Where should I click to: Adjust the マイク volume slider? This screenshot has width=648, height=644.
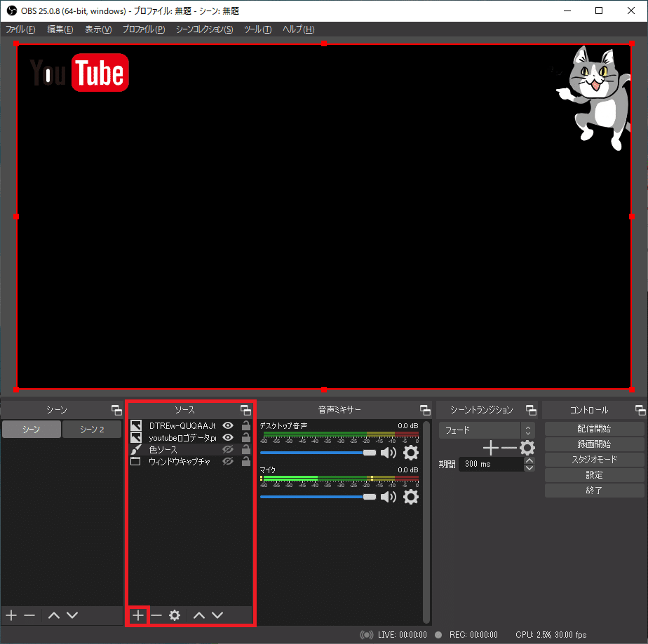(318, 497)
